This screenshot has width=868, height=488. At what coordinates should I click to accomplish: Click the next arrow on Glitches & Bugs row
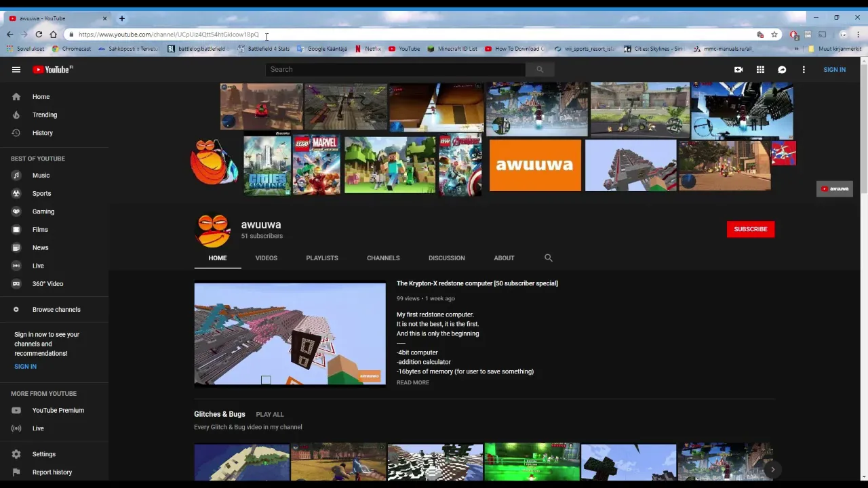click(x=772, y=469)
